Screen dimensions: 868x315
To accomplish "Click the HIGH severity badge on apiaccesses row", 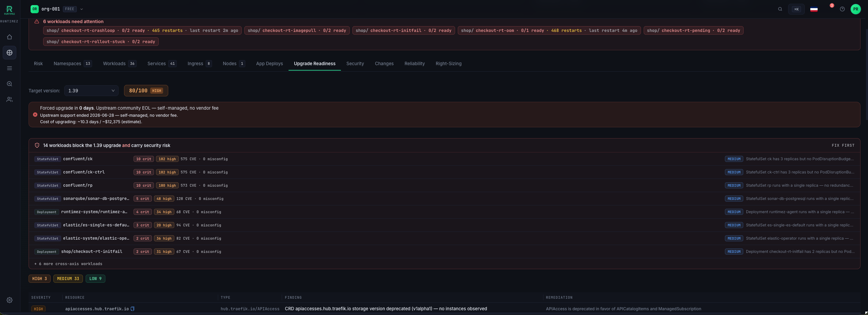I will pyautogui.click(x=38, y=309).
